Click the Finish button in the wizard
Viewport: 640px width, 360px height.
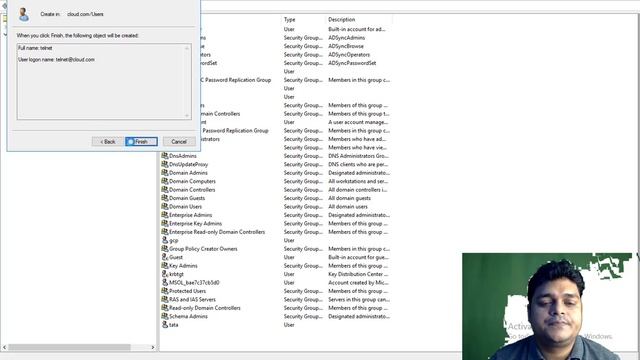point(141,142)
